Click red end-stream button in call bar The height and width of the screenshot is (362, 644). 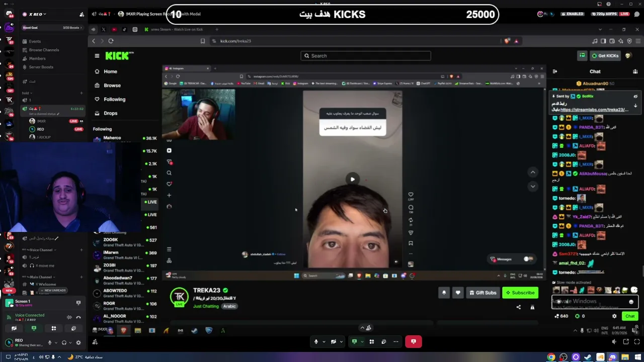[413, 341]
